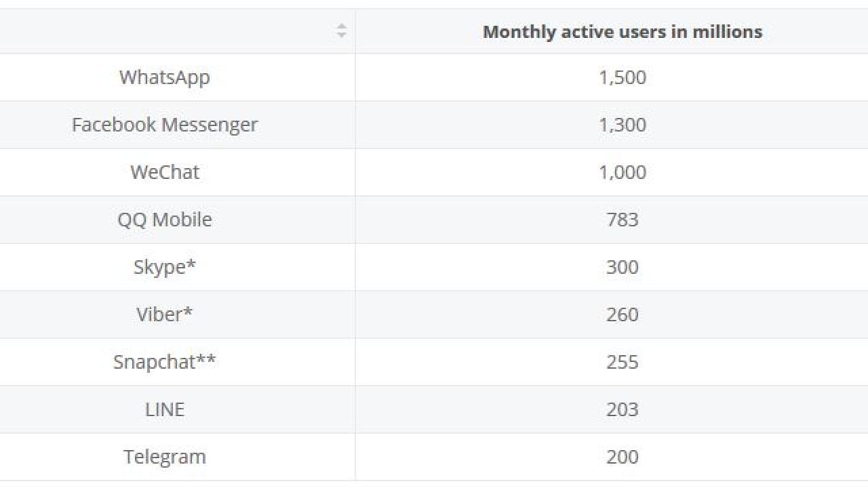Select the QQ Mobile cell
Screen dimensions: 868x488
pyautogui.click(x=165, y=220)
